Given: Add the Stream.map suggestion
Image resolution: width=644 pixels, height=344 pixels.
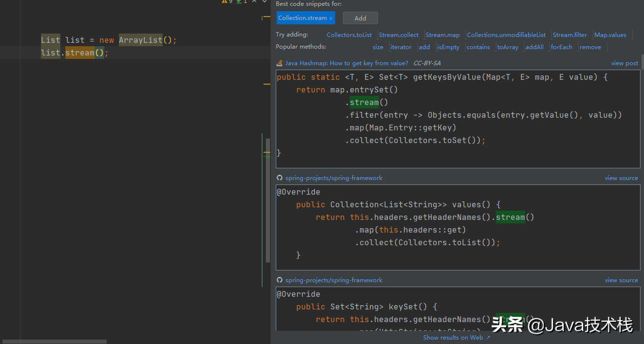Looking at the screenshot, I should point(442,35).
